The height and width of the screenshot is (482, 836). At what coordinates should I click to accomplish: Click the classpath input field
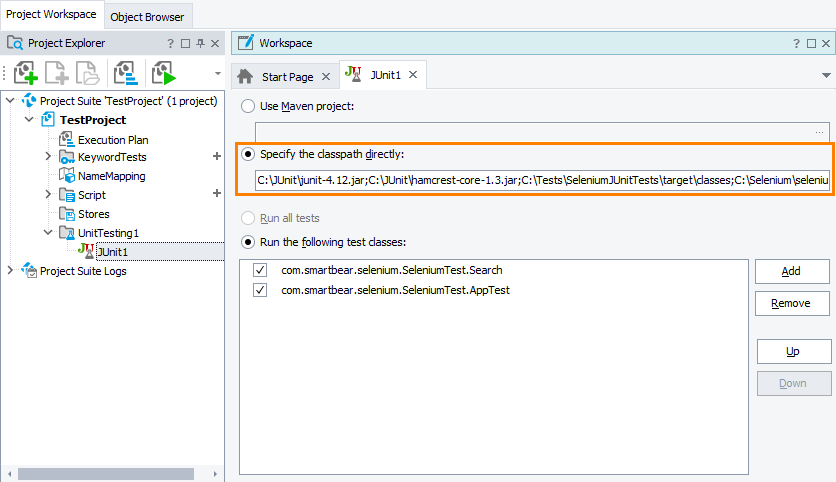pos(542,180)
